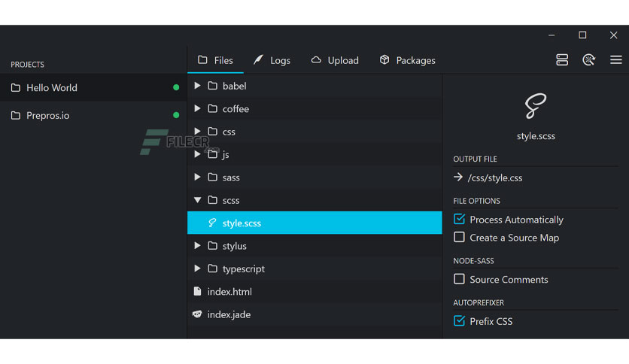Uncheck Prefix CSS
This screenshot has width=629, height=364.
coord(459,320)
